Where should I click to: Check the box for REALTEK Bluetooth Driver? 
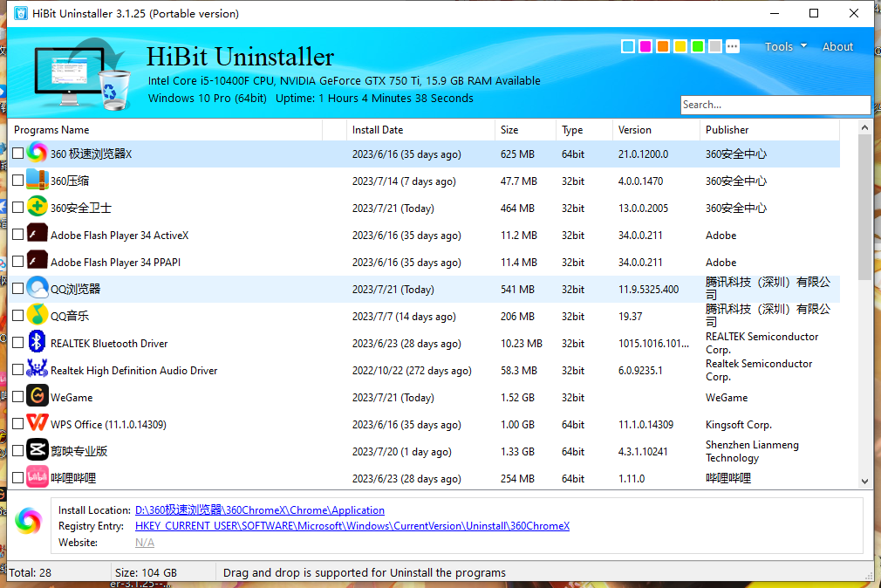click(18, 342)
